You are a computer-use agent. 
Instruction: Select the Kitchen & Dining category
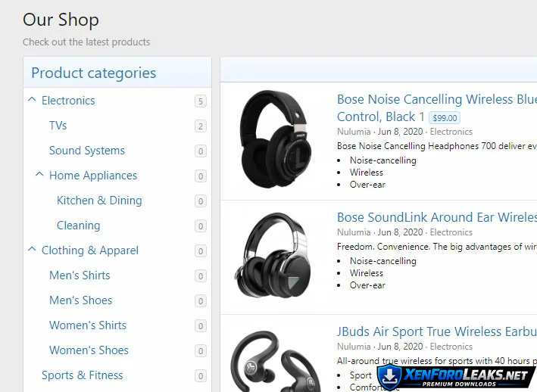tap(99, 201)
